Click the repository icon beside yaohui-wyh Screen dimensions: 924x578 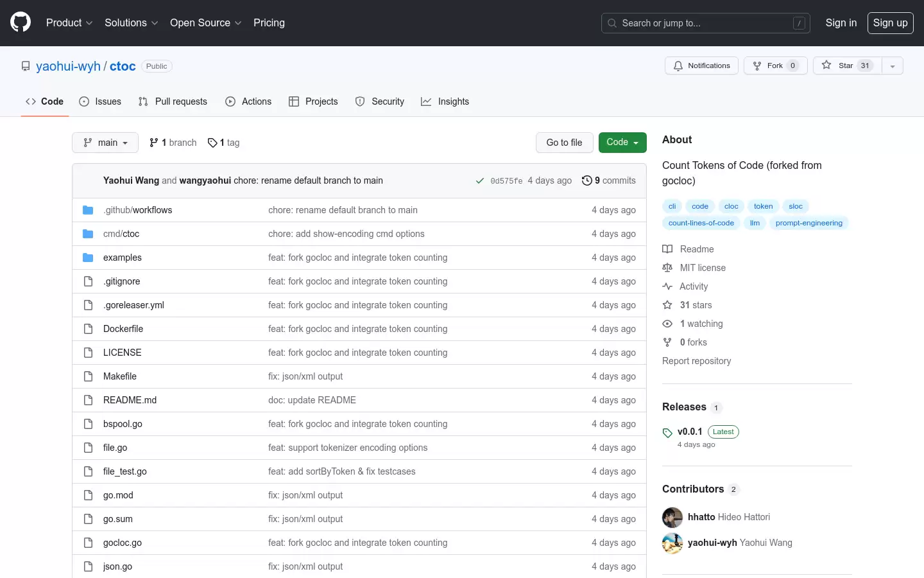click(x=26, y=66)
